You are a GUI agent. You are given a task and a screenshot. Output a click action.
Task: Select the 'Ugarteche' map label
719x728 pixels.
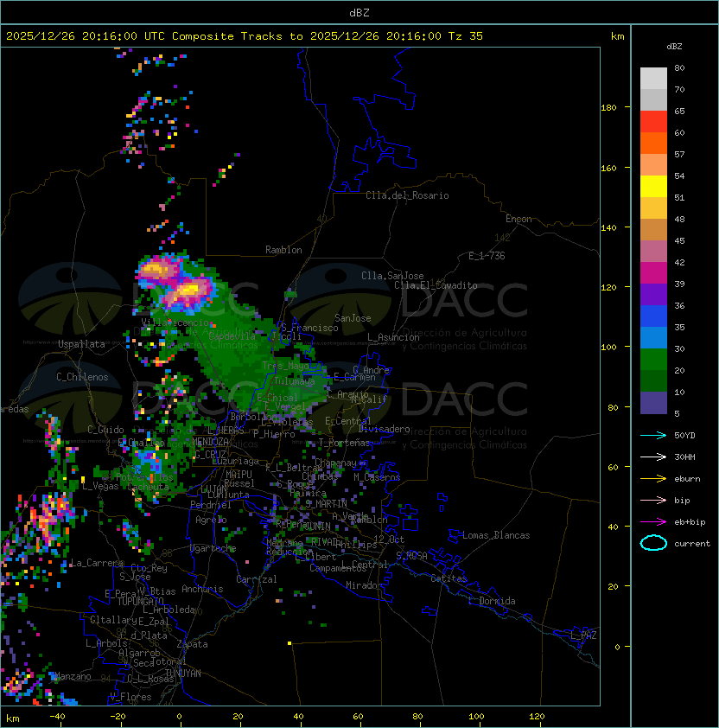pyautogui.click(x=213, y=548)
